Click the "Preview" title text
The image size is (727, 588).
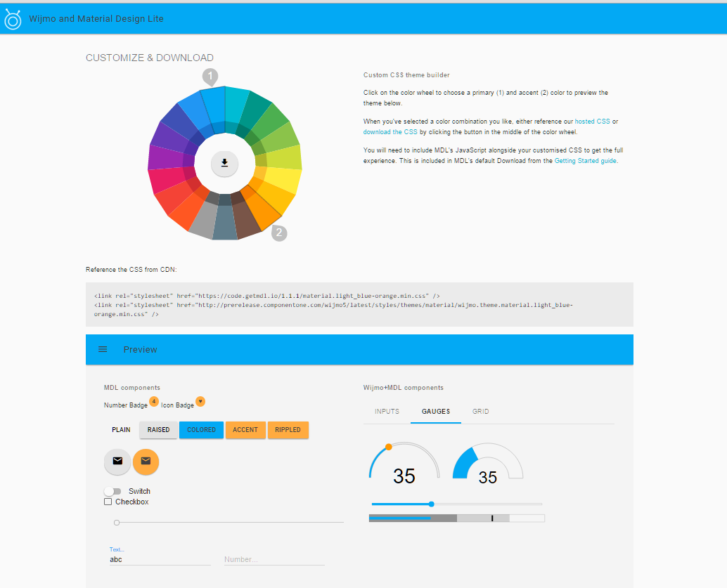(140, 349)
